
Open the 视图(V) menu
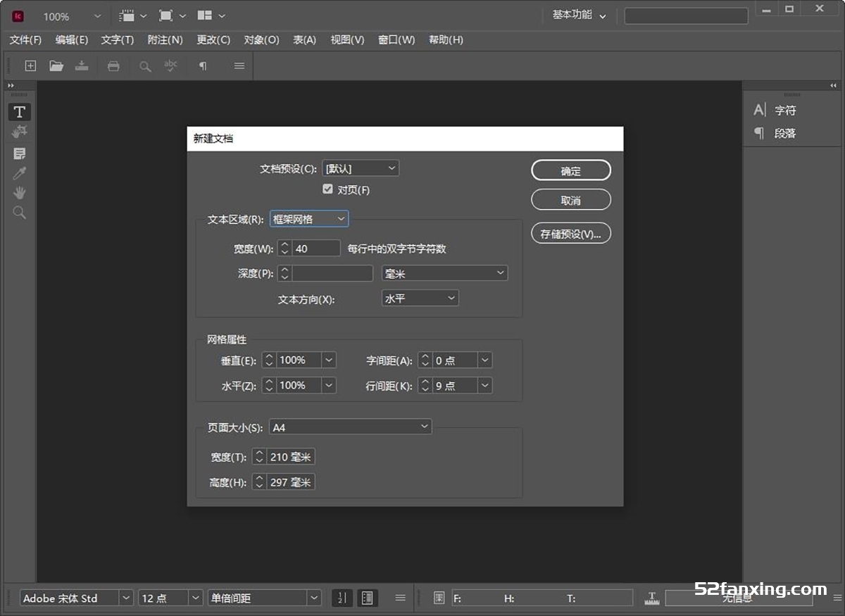347,39
